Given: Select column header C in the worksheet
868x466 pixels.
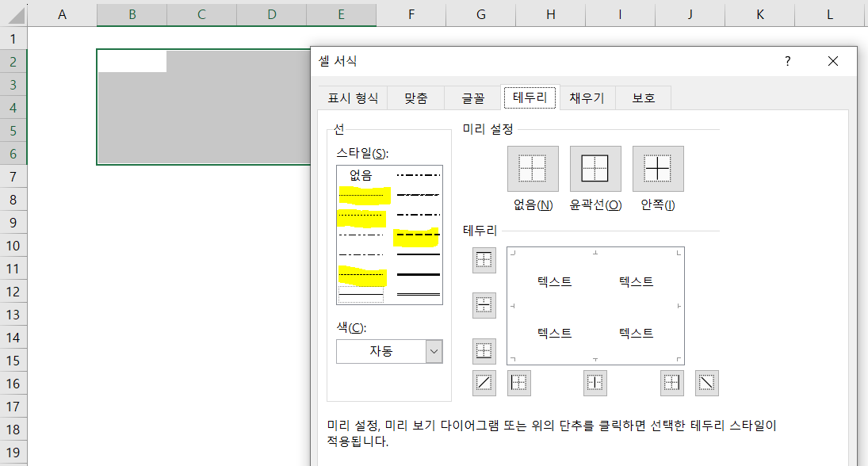Looking at the screenshot, I should [x=201, y=13].
